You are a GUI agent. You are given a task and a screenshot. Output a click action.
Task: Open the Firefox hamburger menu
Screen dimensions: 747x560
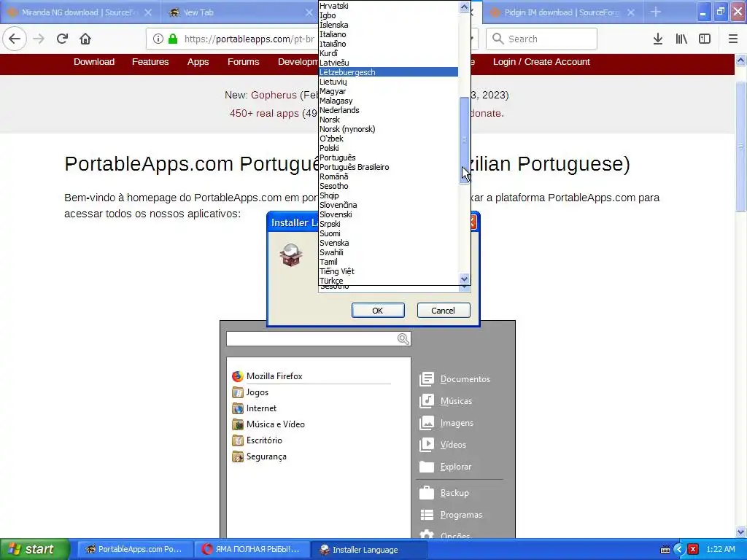click(x=733, y=39)
